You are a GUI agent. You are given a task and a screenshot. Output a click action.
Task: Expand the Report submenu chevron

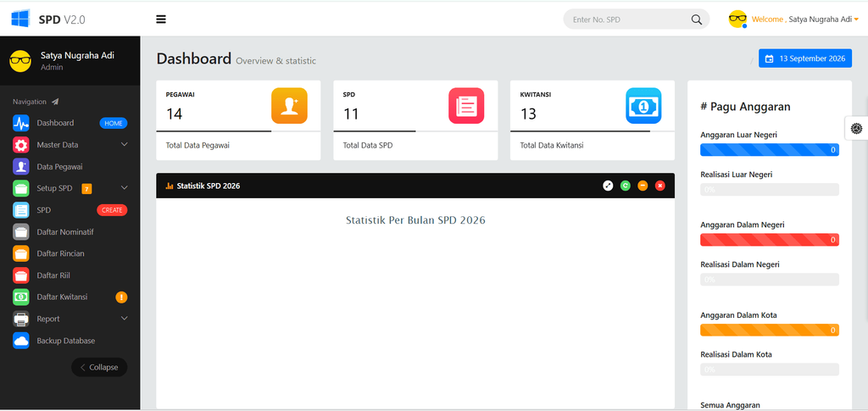coord(124,319)
